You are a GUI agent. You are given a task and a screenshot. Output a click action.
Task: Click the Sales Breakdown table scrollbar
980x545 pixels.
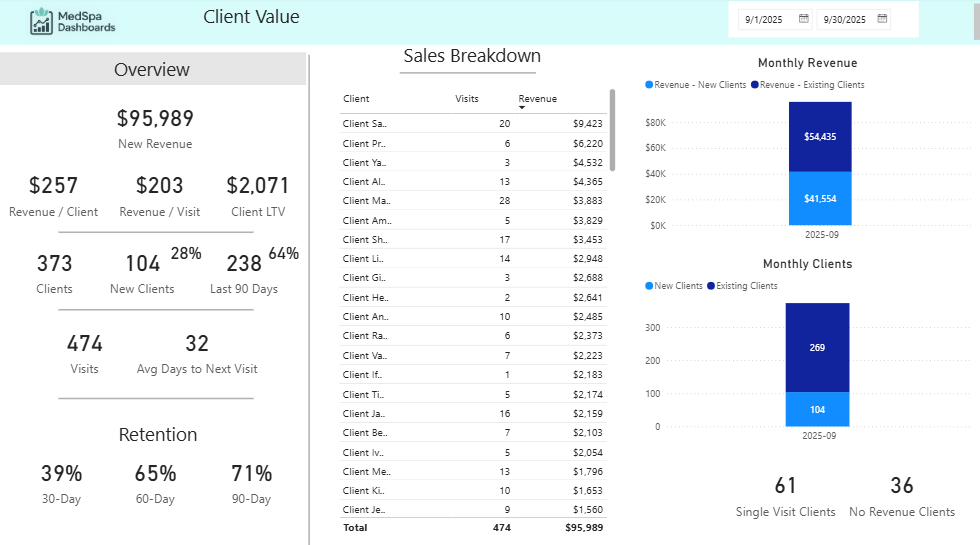click(x=612, y=130)
